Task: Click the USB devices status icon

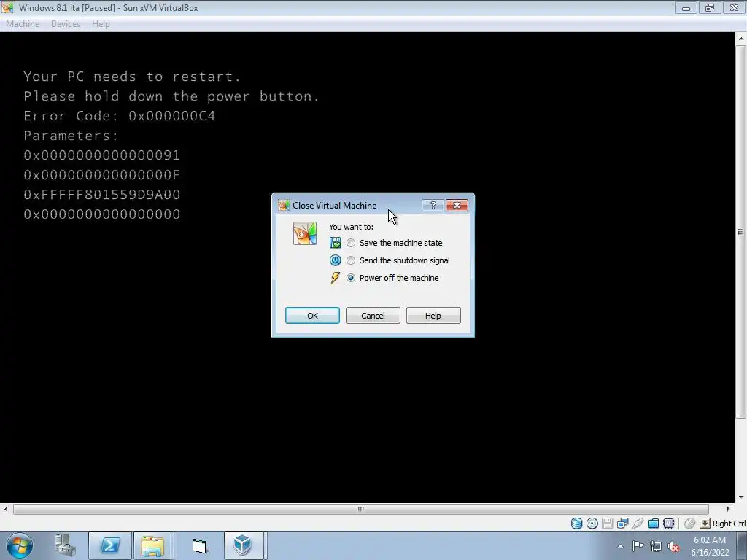Action: pos(638,524)
